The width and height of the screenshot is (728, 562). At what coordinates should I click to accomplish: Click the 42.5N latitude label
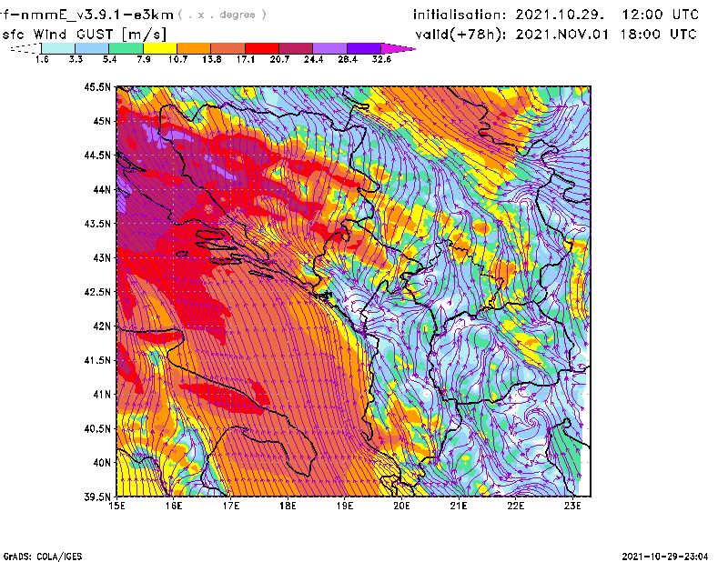pyautogui.click(x=97, y=292)
